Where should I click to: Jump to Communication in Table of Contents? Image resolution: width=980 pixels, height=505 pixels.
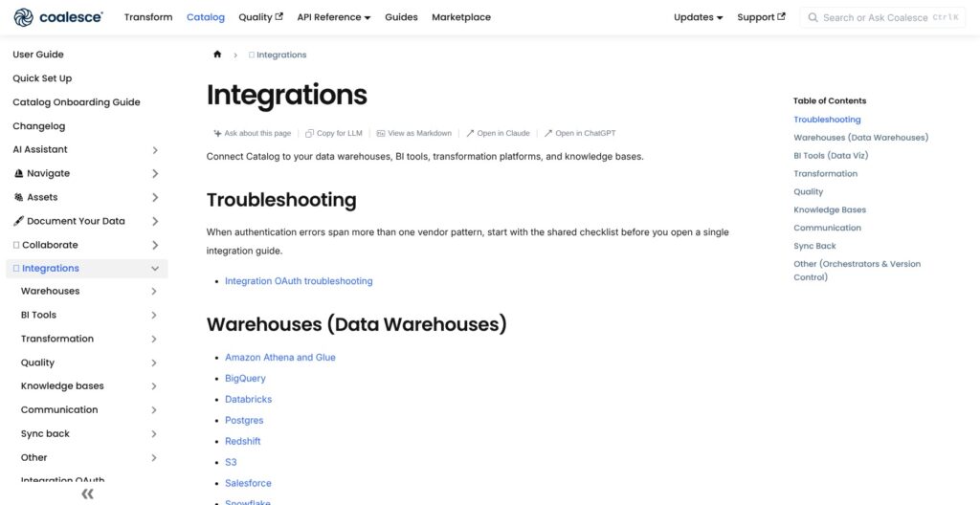pos(828,228)
